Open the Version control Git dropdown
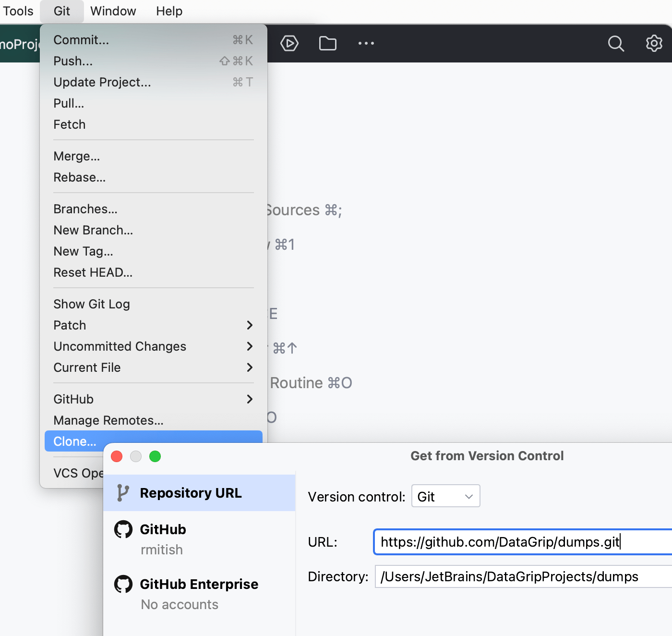This screenshot has width=672, height=636. [x=445, y=496]
